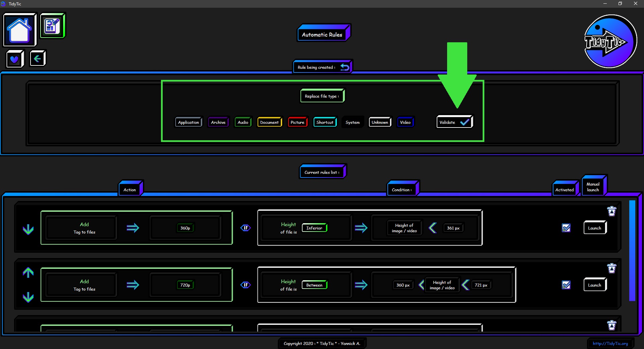Toggle Activated checkbox for 360p rule

point(566,228)
